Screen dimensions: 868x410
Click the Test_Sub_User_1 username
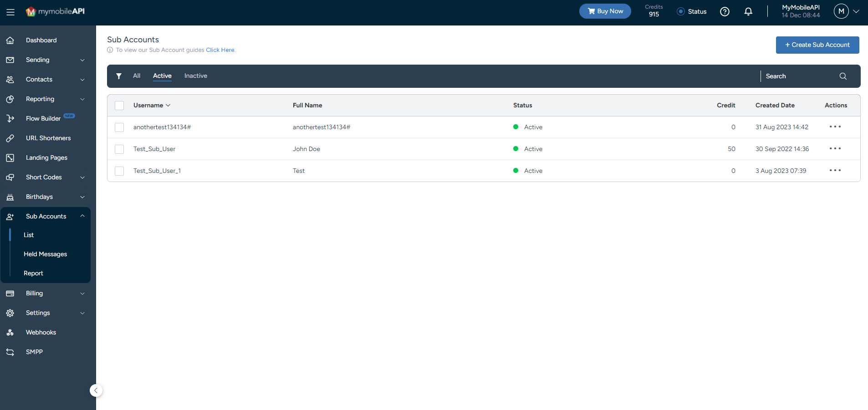(x=157, y=171)
